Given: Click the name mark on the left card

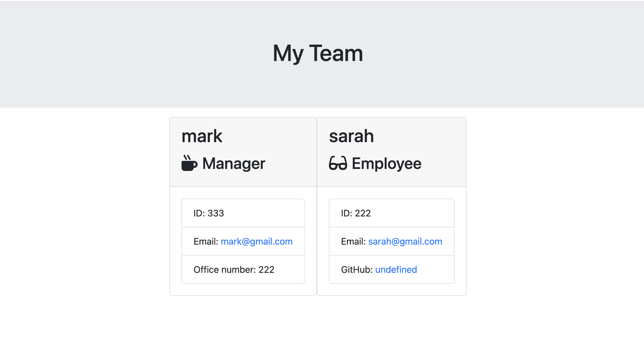Looking at the screenshot, I should click(202, 136).
